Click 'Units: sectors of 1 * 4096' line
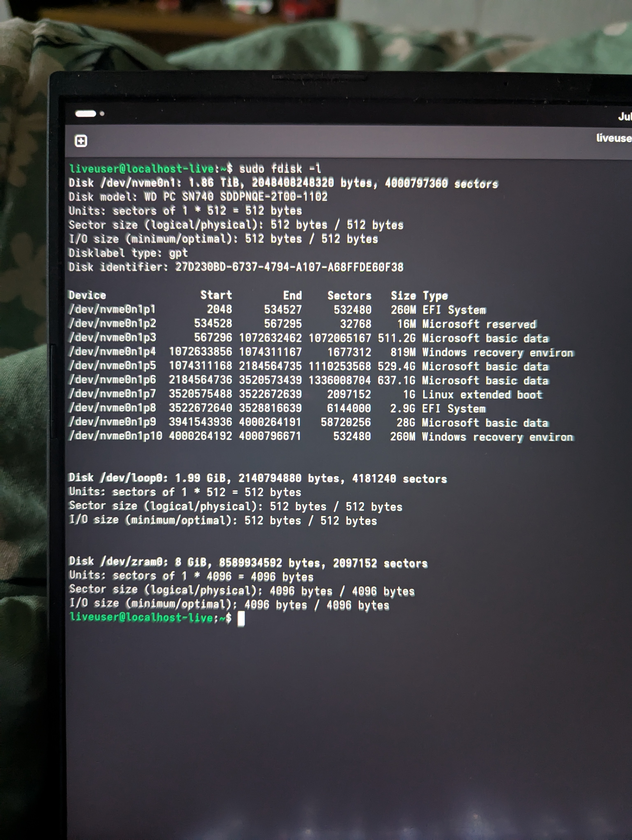Viewport: 632px width, 840px height. [191, 576]
